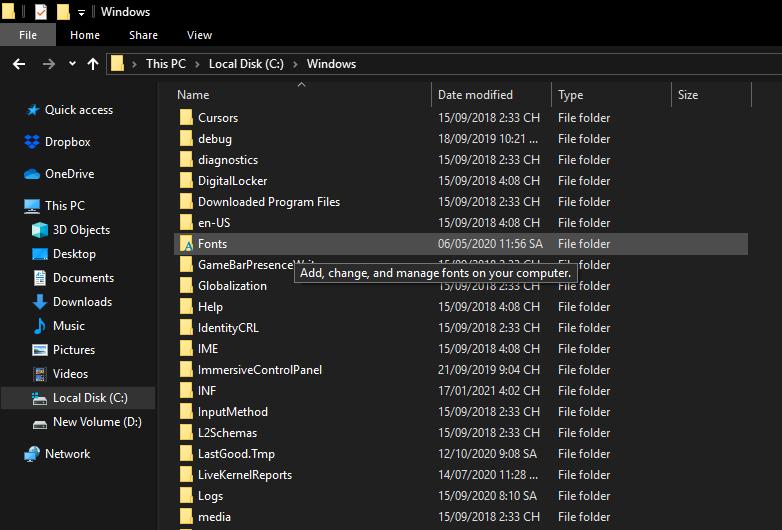The image size is (782, 530).
Task: Select the InputMethod folder name
Action: pos(233,411)
